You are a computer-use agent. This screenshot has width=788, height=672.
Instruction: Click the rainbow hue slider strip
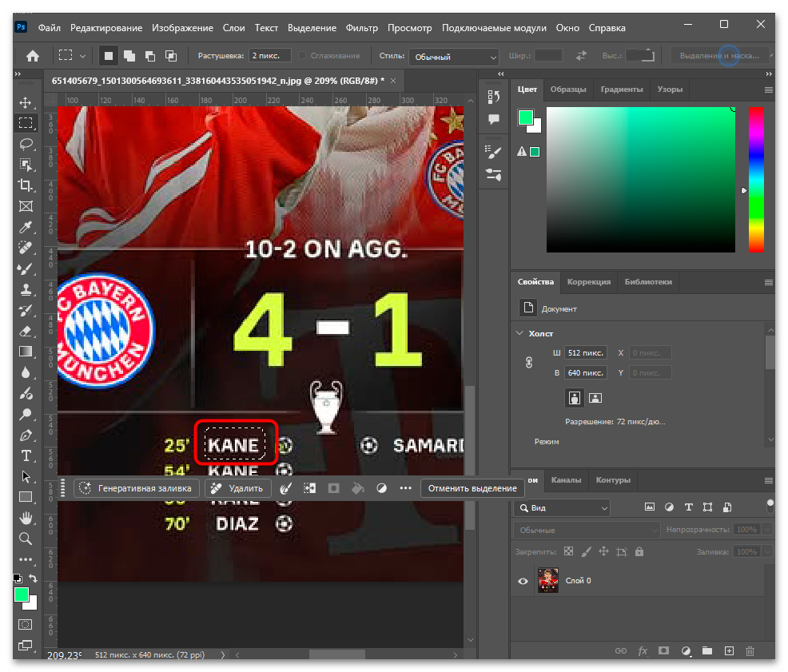(x=756, y=180)
